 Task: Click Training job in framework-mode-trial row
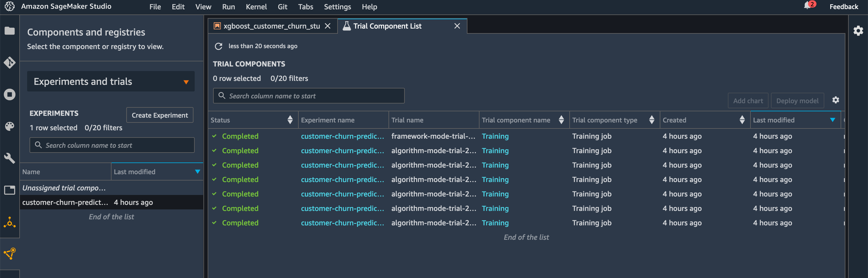click(x=592, y=136)
